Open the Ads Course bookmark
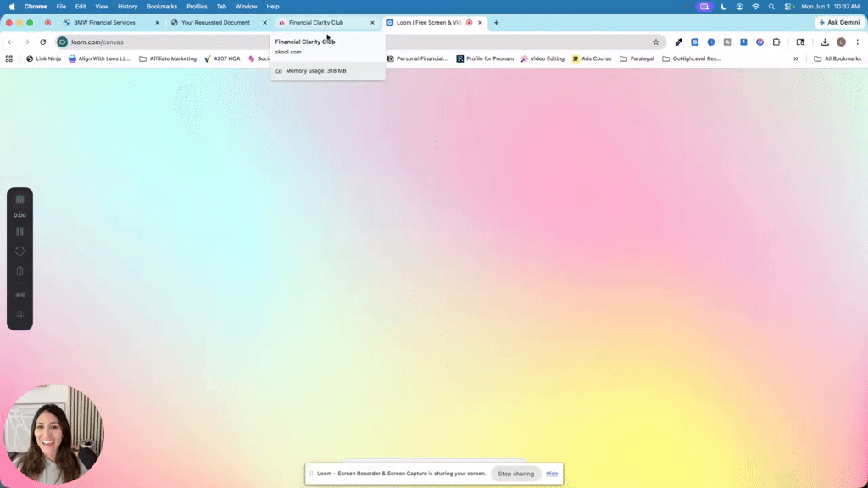Image resolution: width=868 pixels, height=488 pixels. [x=592, y=58]
